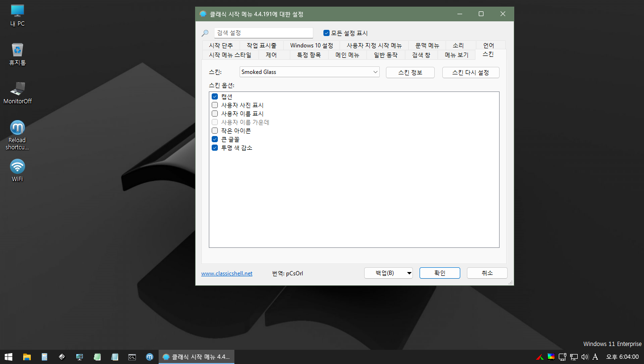This screenshot has height=364, width=644.
Task: Open the www.classicshell.net link
Action: pos(227,273)
